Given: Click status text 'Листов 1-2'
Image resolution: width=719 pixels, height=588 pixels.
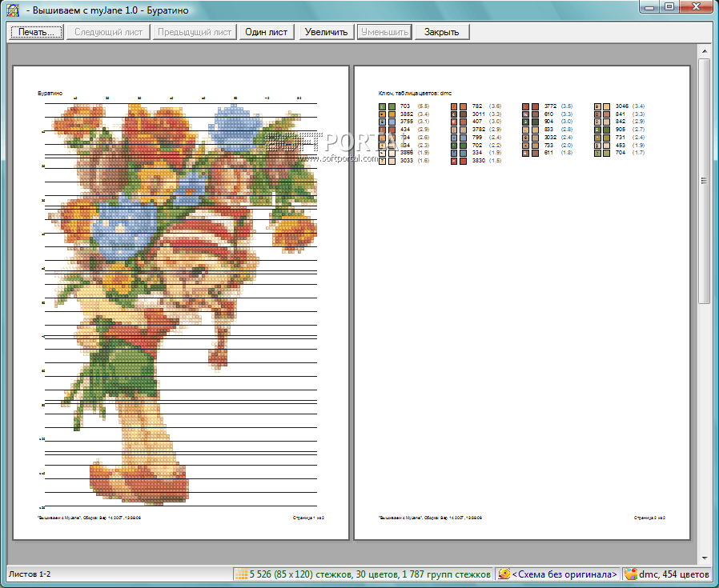Looking at the screenshot, I should [30, 574].
